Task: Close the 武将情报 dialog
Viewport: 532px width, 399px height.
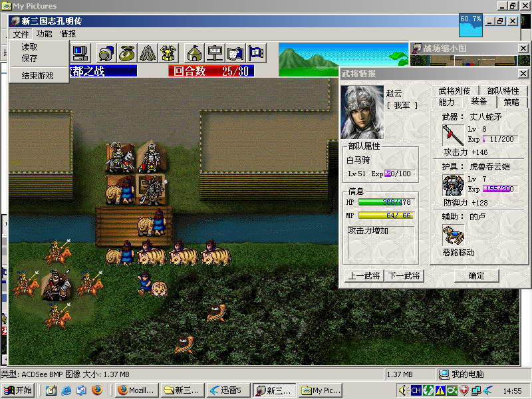Action: coord(523,73)
